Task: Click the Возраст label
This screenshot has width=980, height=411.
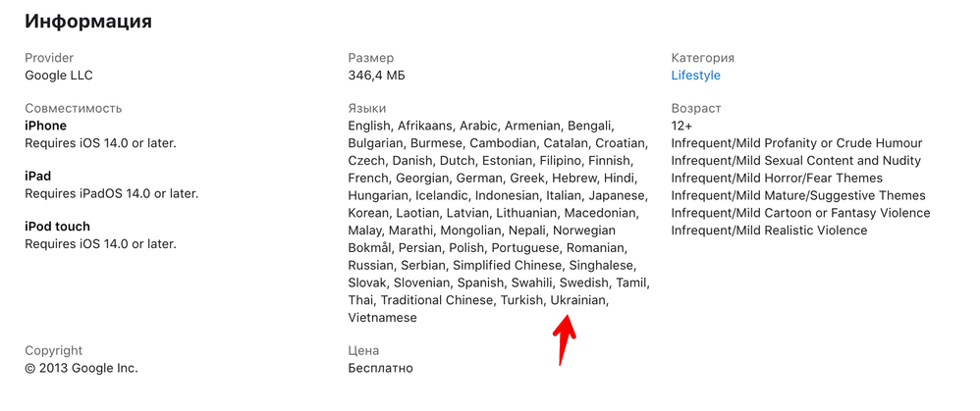Action: click(x=696, y=108)
